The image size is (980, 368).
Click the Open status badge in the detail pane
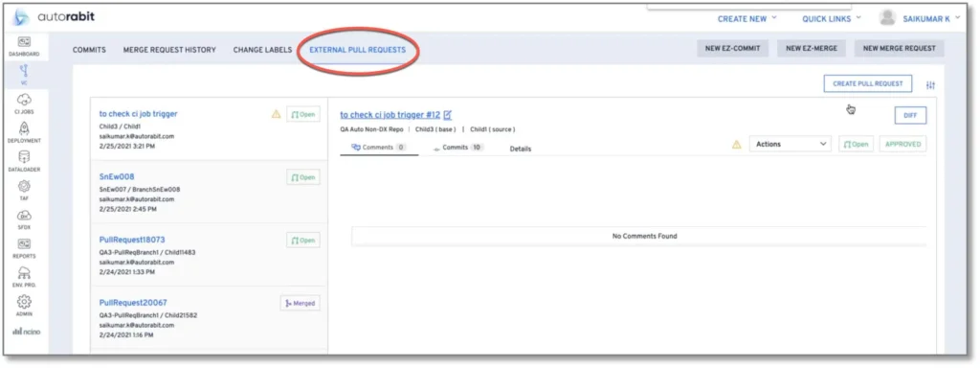[857, 144]
